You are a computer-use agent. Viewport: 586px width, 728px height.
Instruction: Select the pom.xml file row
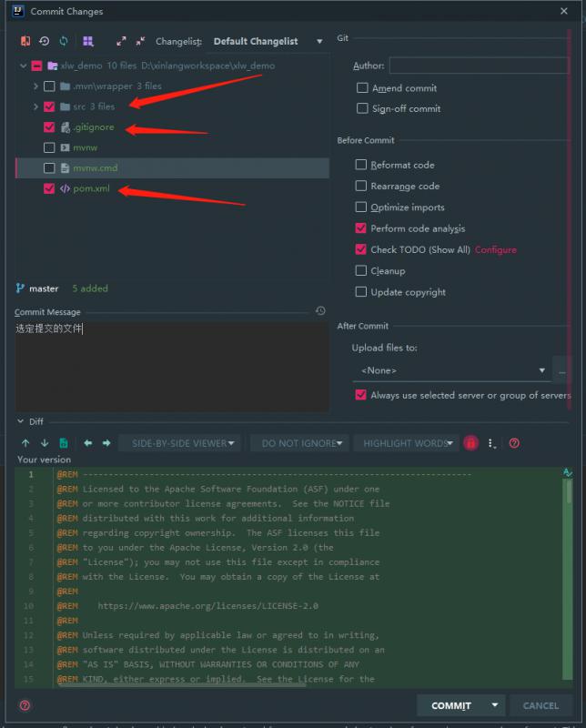172,188
